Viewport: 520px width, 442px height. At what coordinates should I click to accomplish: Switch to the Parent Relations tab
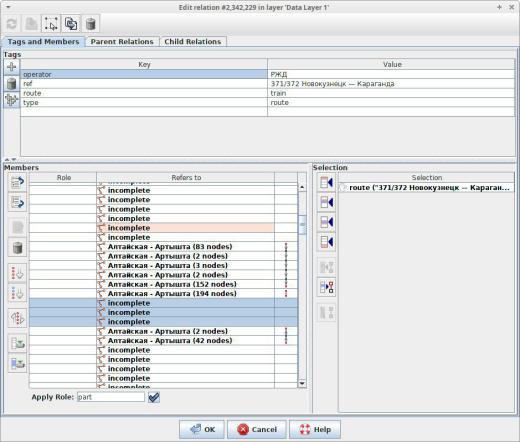point(122,42)
